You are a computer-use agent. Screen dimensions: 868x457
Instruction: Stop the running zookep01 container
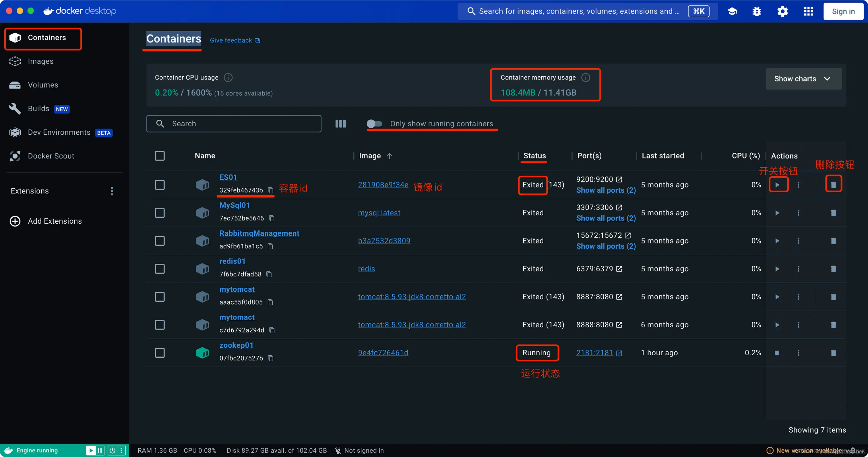777,353
